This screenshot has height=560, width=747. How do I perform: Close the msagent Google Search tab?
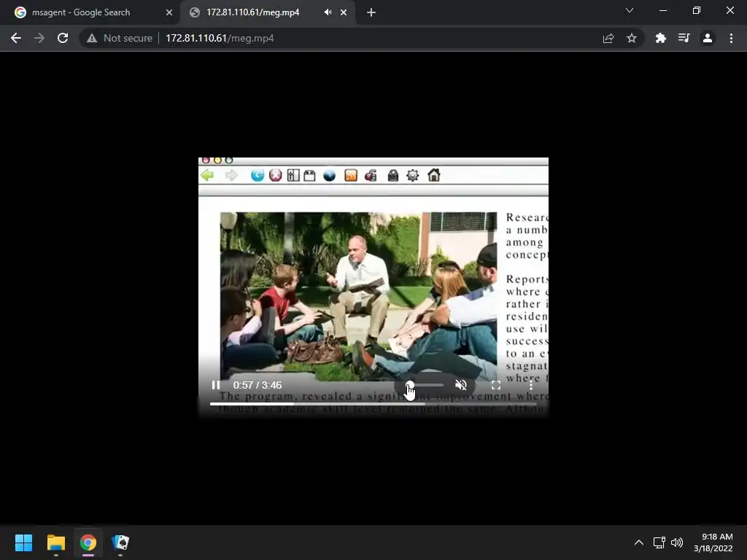(169, 12)
